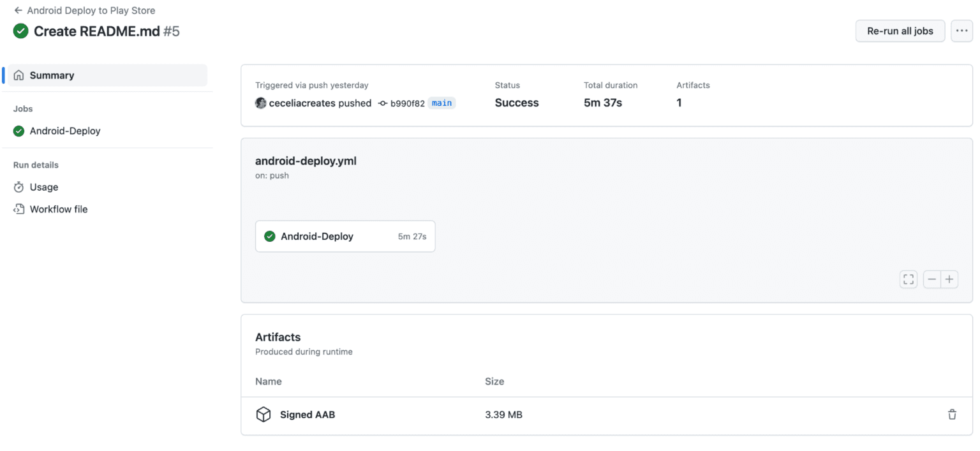Delete the Signed AAB artifact with trash icon
The width and height of the screenshot is (980, 451).
(952, 414)
